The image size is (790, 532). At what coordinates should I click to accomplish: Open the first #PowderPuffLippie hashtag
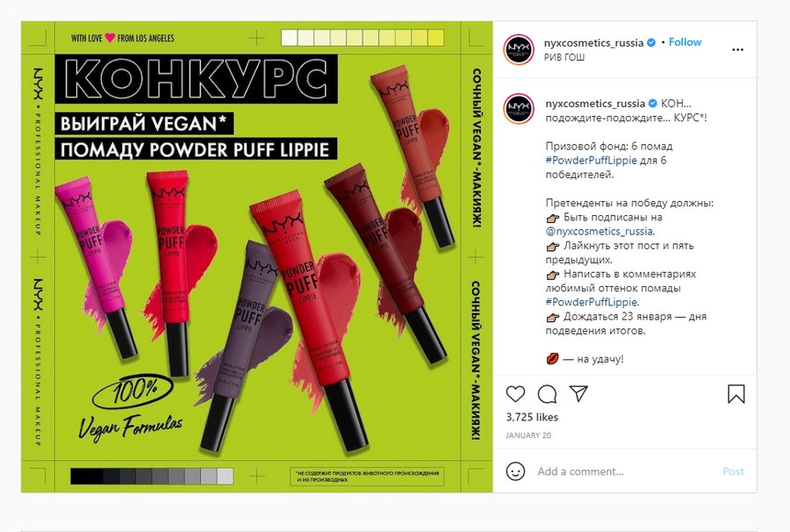pyautogui.click(x=591, y=160)
